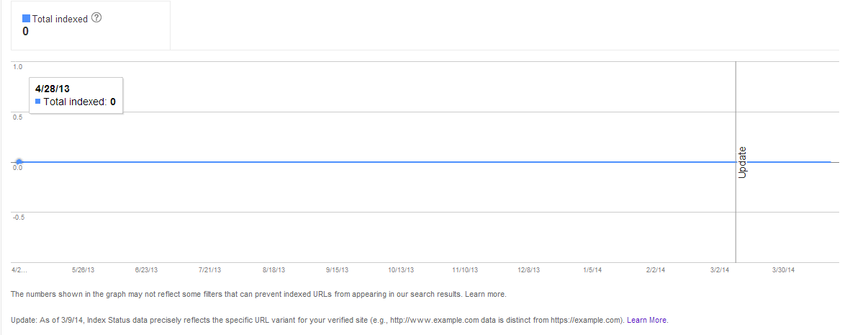Click the 9/15/13 date on the axis
868x335 pixels.
[x=337, y=270]
